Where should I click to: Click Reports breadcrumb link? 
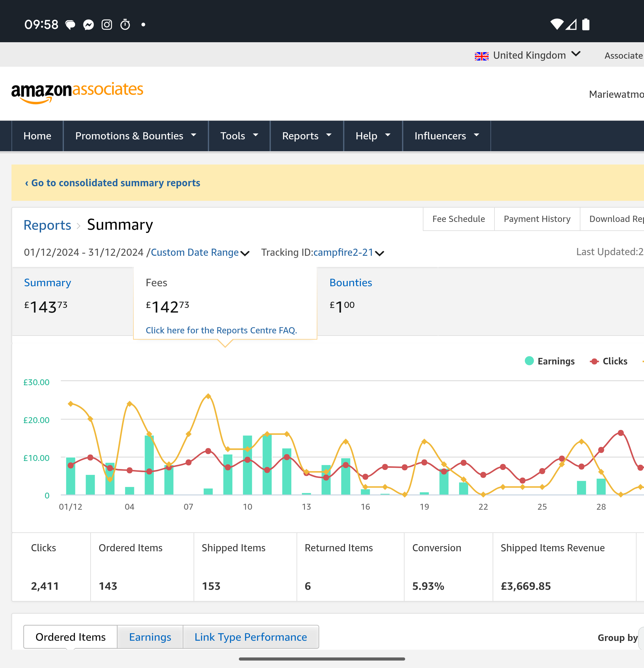click(47, 225)
